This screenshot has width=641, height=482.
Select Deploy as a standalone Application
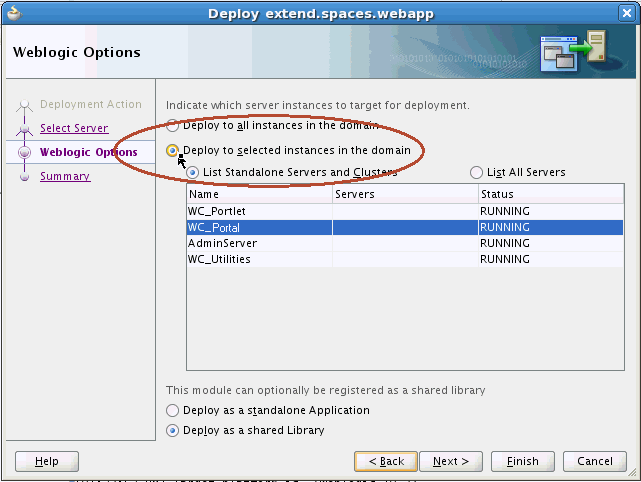[x=173, y=410]
